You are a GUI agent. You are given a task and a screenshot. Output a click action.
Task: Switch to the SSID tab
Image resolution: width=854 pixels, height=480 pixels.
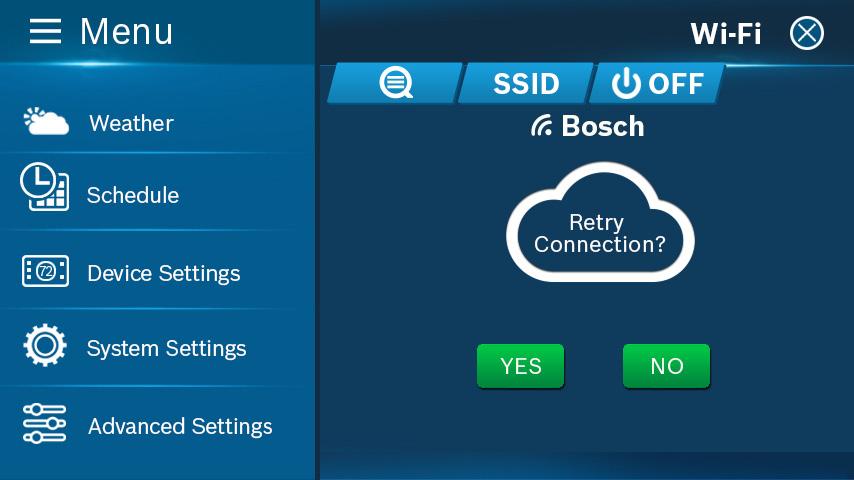(x=526, y=83)
